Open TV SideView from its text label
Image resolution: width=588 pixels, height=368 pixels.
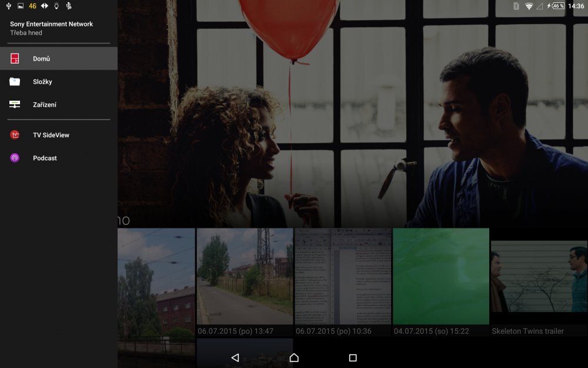(52, 135)
